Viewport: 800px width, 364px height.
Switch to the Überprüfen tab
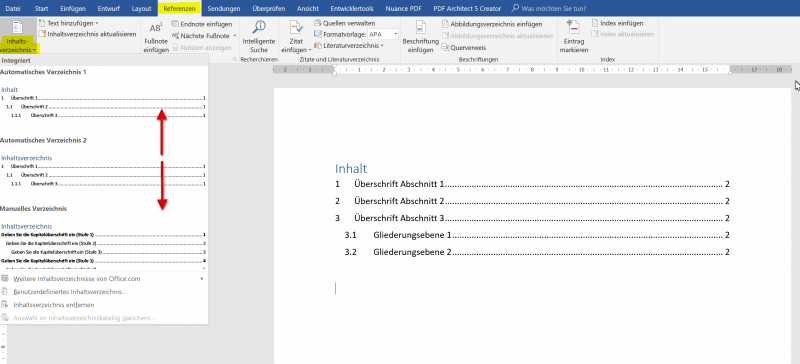coord(269,9)
